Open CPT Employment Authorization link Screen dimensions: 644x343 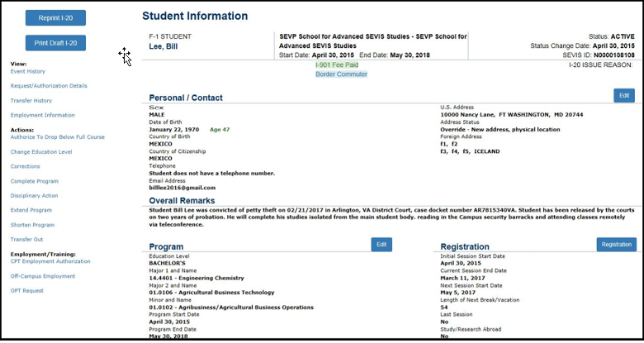(x=50, y=261)
